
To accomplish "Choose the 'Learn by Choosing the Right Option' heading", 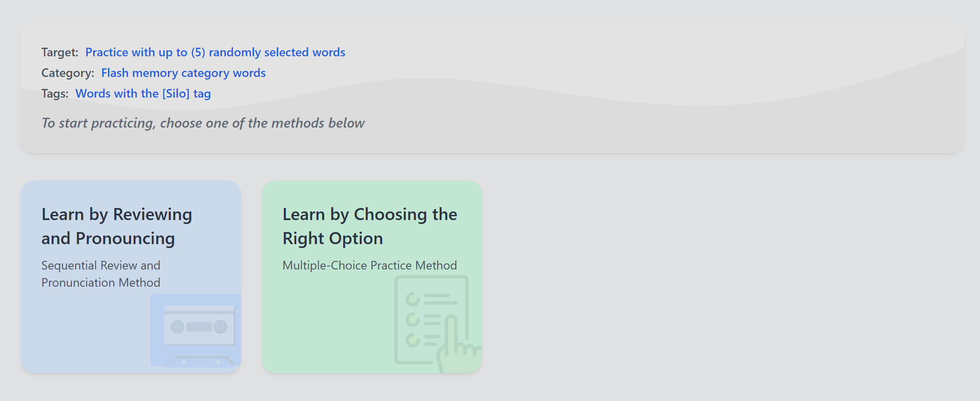I will point(369,227).
